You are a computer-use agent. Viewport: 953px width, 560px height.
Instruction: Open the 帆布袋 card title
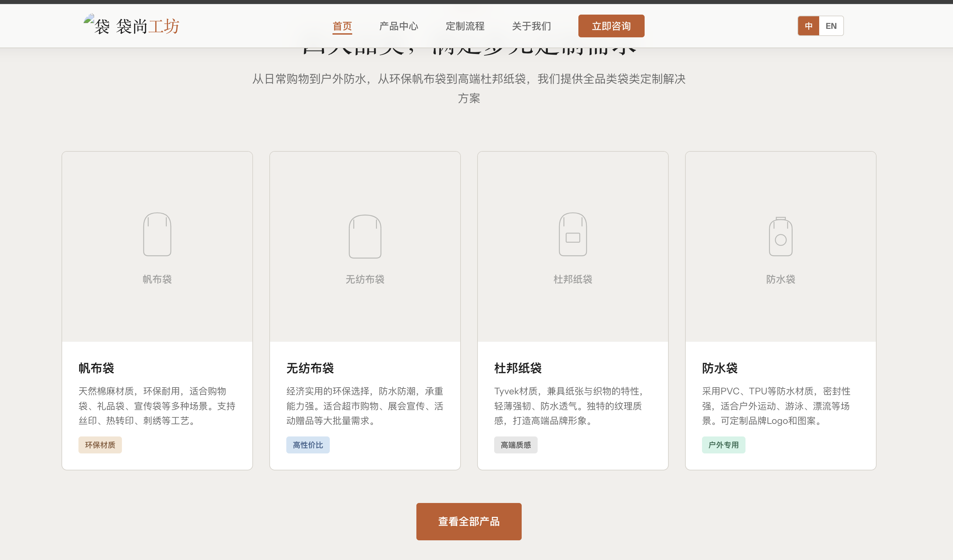[x=96, y=368]
